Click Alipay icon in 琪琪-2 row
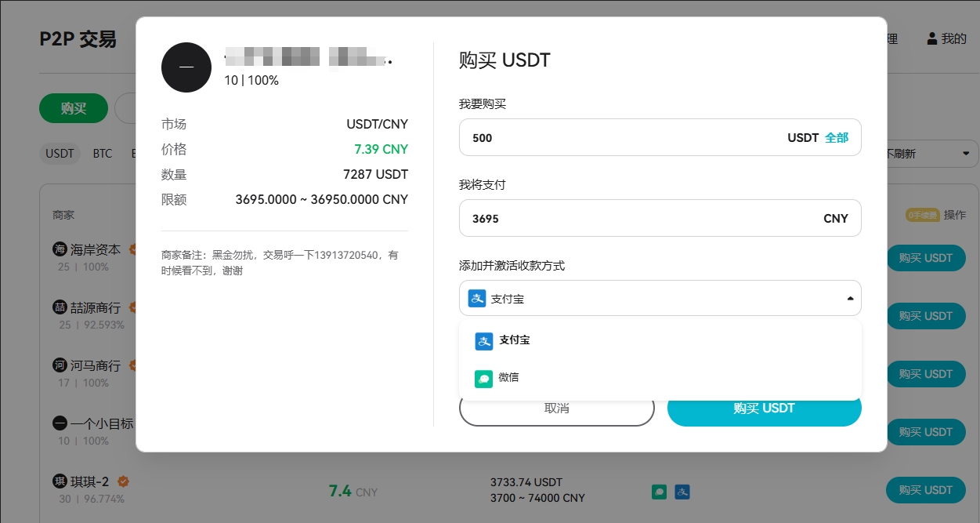This screenshot has height=523, width=980. tap(682, 492)
